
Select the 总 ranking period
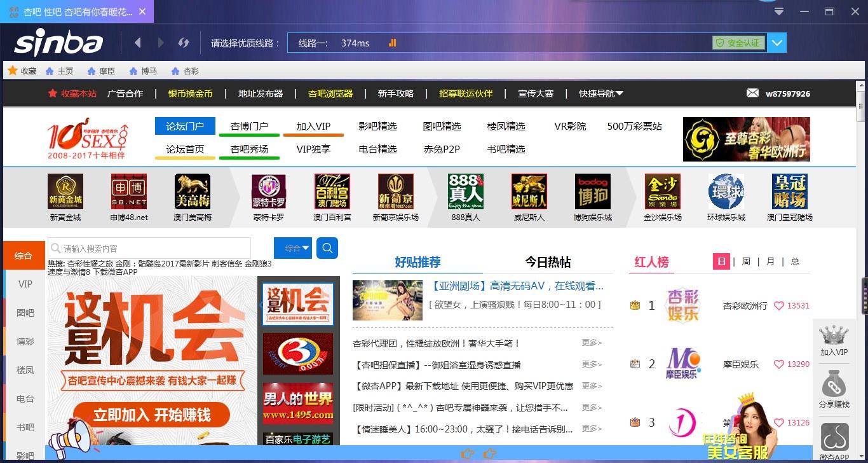click(795, 261)
